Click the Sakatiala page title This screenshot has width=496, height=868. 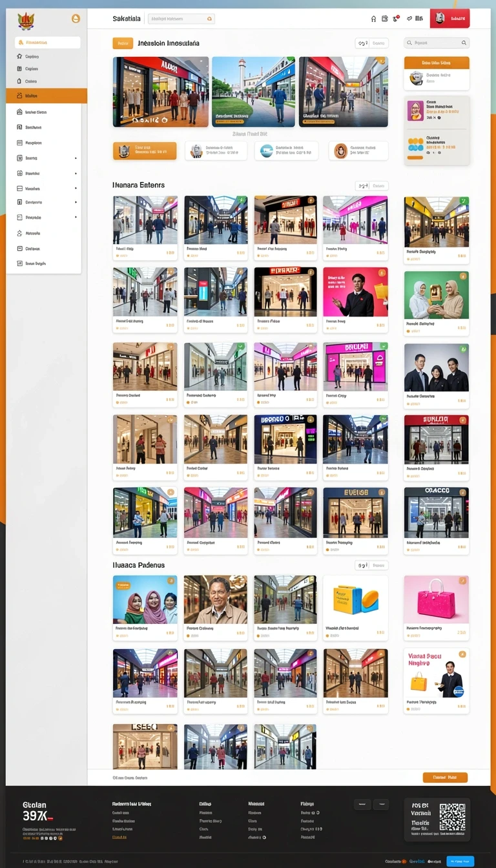tap(127, 19)
